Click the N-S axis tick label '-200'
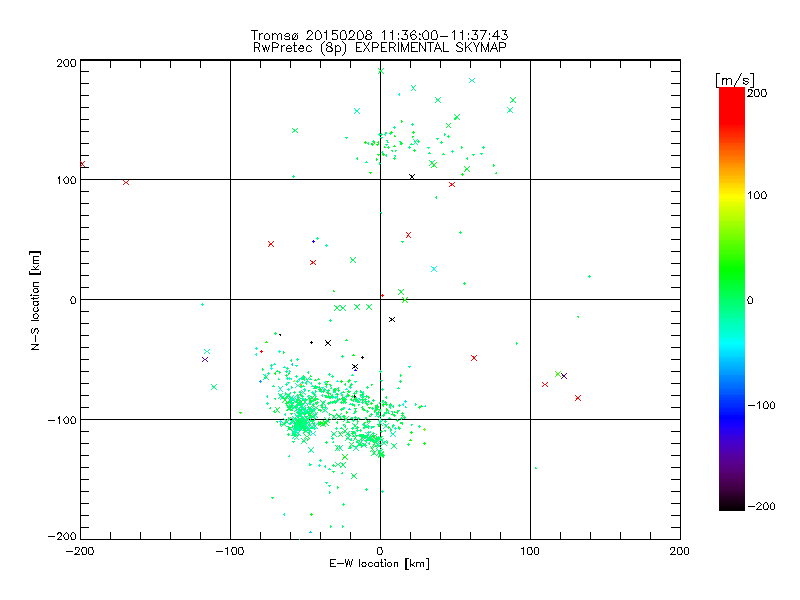 coord(62,536)
